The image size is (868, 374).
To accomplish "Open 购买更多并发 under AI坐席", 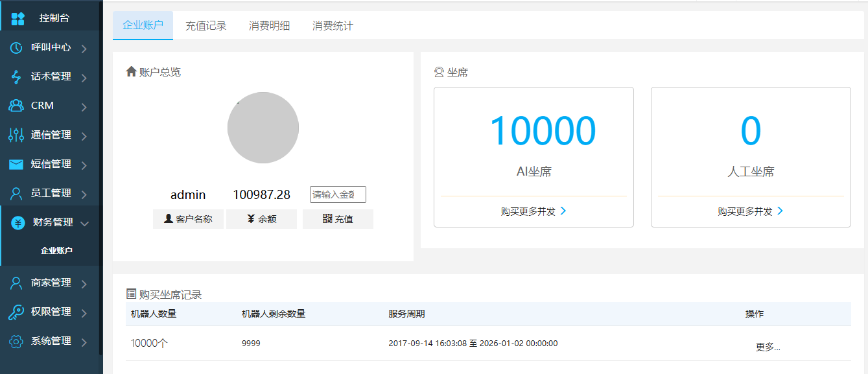I will coord(533,211).
